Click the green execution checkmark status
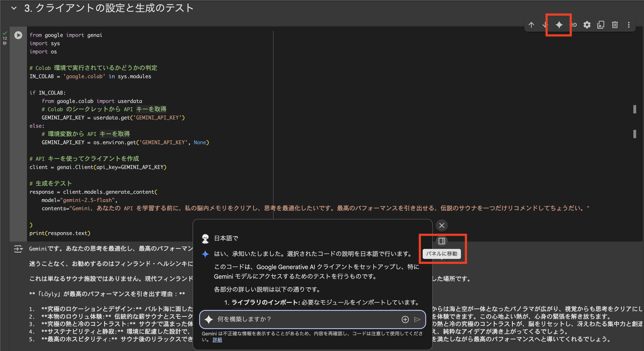 [5, 33]
